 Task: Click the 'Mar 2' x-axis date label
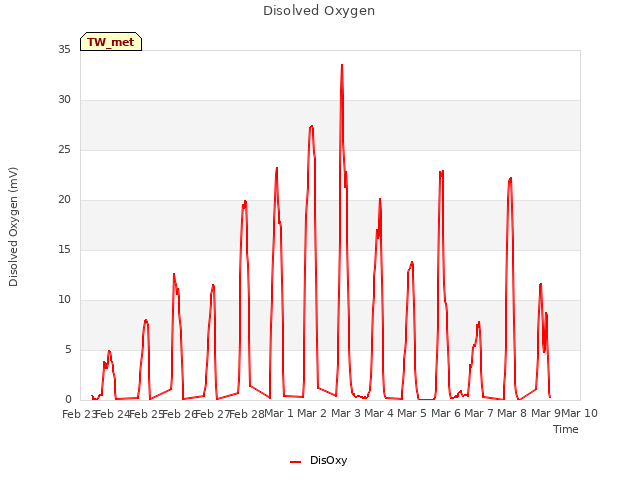312,413
